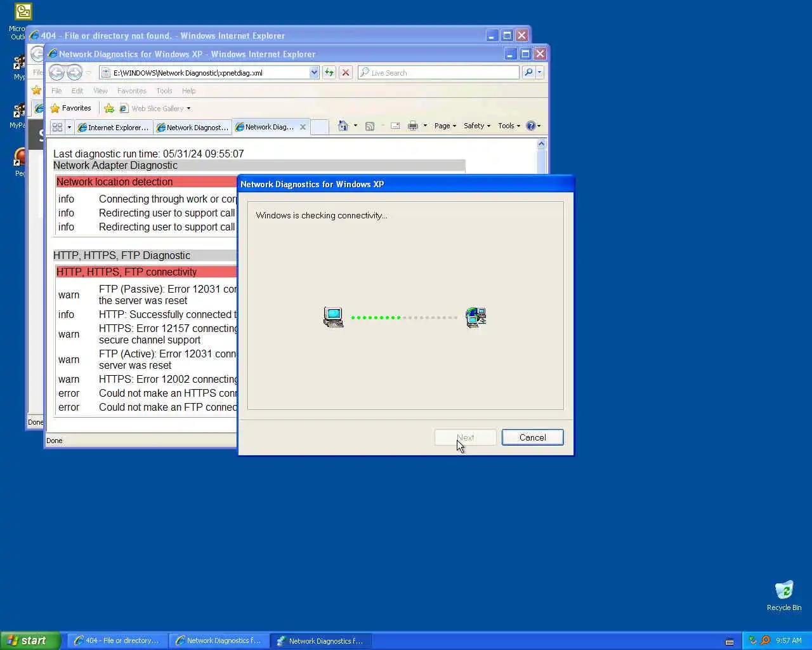This screenshot has height=650, width=812.
Task: Click the keyboard tray icon
Action: click(x=730, y=641)
